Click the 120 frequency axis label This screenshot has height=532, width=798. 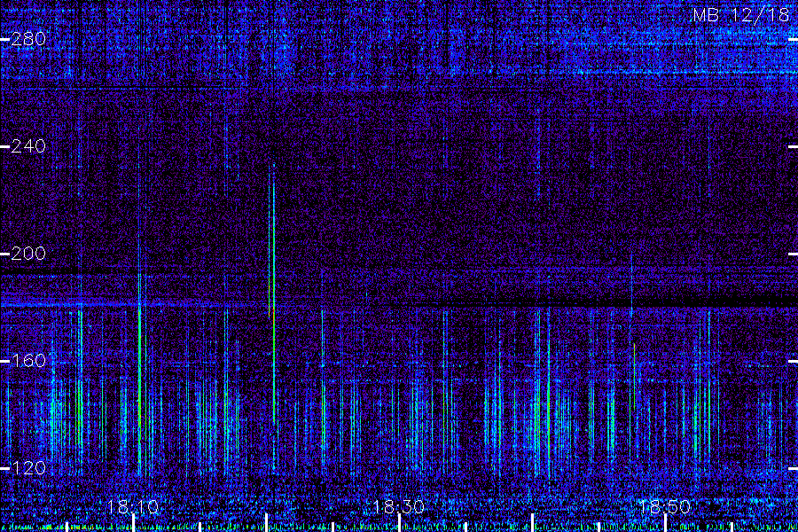click(x=28, y=468)
